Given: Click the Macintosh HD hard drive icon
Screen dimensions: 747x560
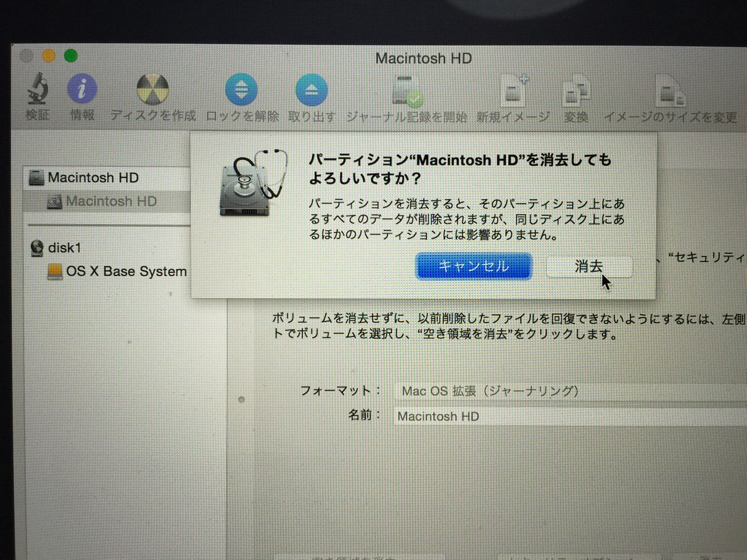Looking at the screenshot, I should [36, 178].
